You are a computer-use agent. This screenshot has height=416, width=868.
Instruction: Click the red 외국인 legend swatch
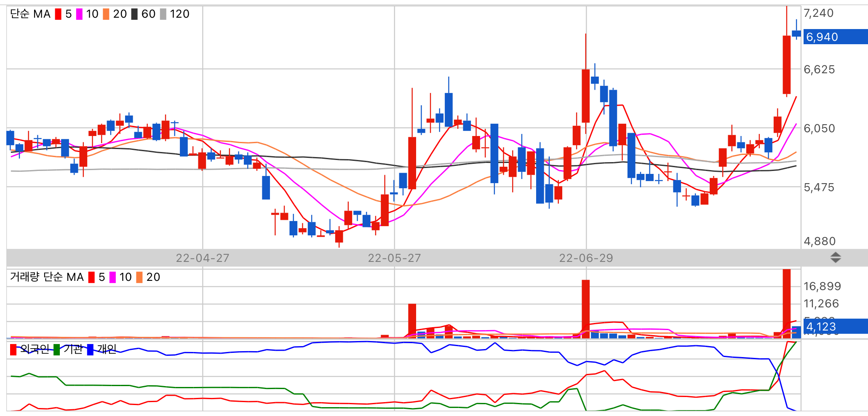pyautogui.click(x=13, y=349)
